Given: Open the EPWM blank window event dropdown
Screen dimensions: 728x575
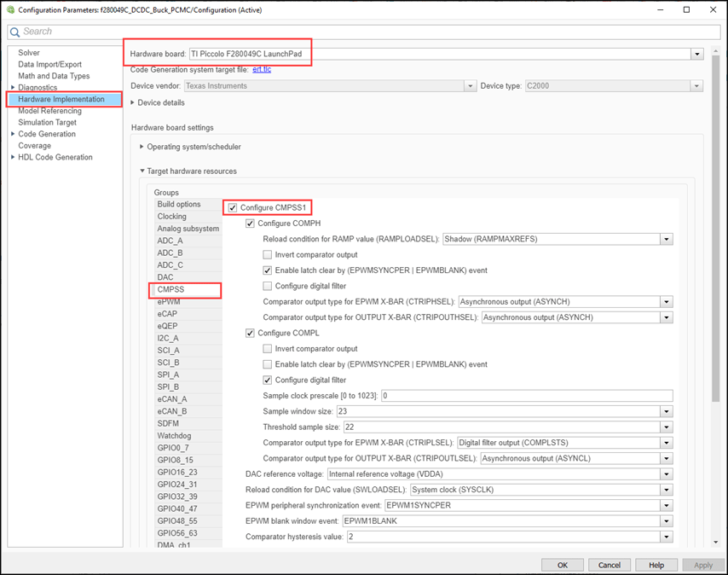Looking at the screenshot, I should (667, 521).
